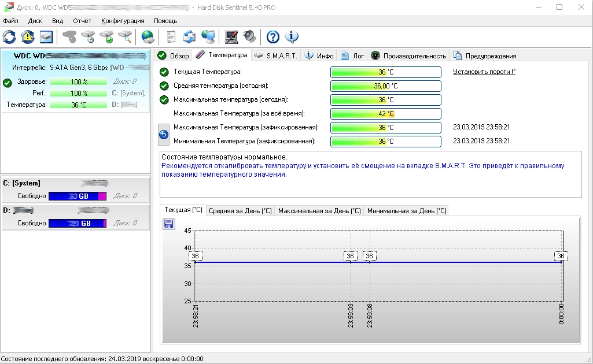Click the graph point label at 0:00:00
593x364 pixels.
(x=561, y=256)
